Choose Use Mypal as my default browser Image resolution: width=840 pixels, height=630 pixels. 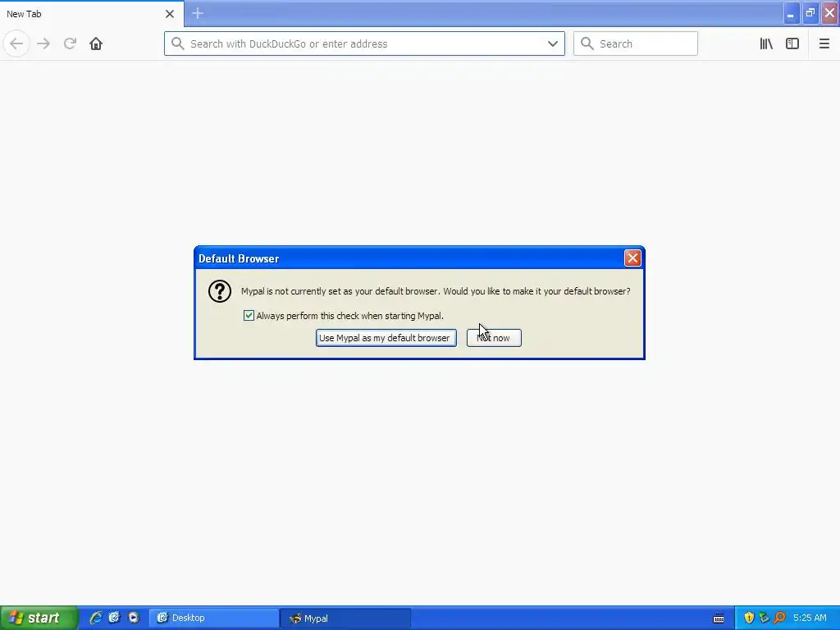386,338
